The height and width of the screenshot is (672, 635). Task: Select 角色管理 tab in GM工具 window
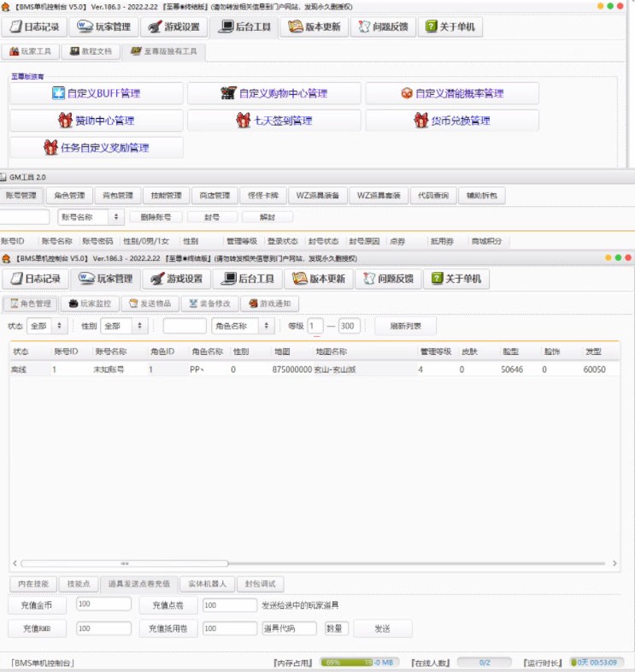(x=69, y=196)
